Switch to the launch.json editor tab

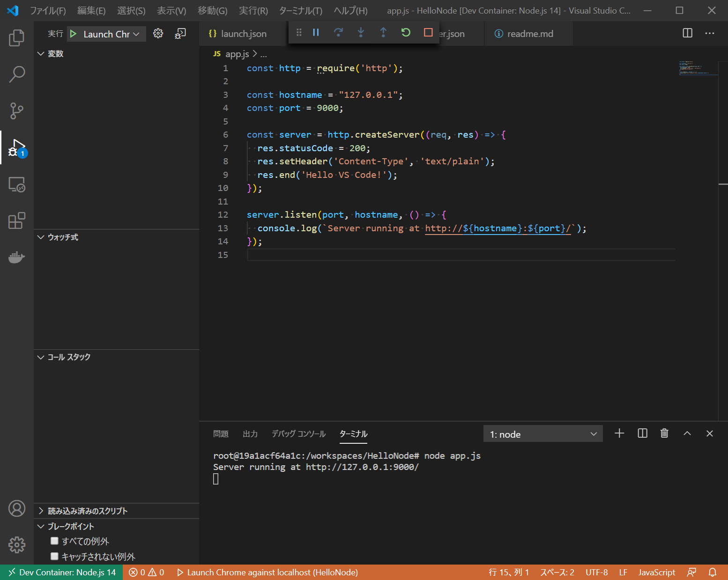(244, 34)
